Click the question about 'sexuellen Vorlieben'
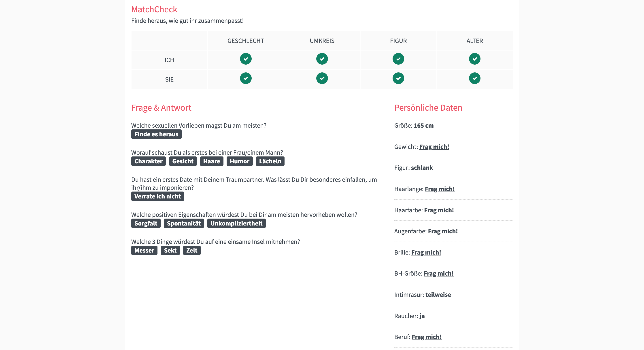 pyautogui.click(x=199, y=125)
